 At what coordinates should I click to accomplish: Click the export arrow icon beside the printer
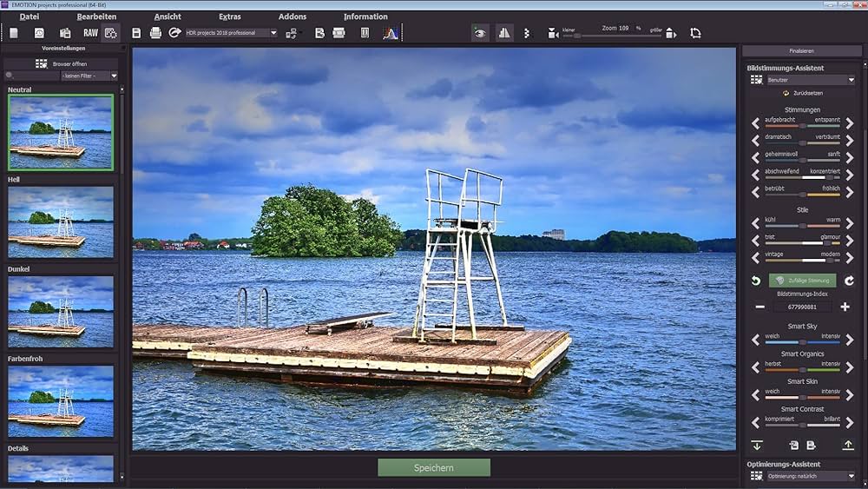pos(175,33)
